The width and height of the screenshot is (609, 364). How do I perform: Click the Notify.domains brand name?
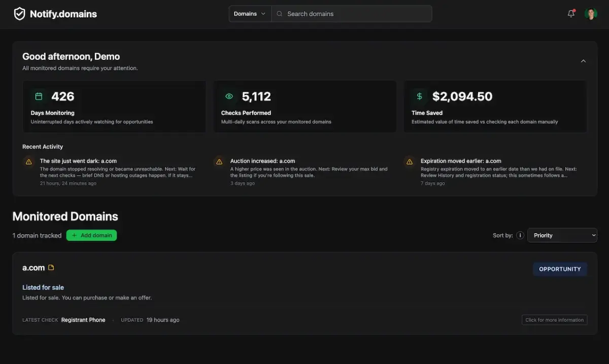[63, 14]
